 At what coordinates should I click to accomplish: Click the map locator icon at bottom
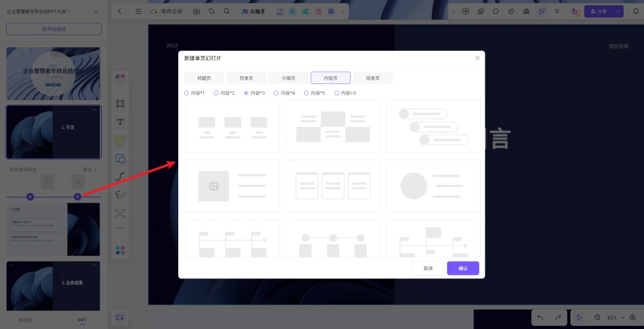pos(120,318)
